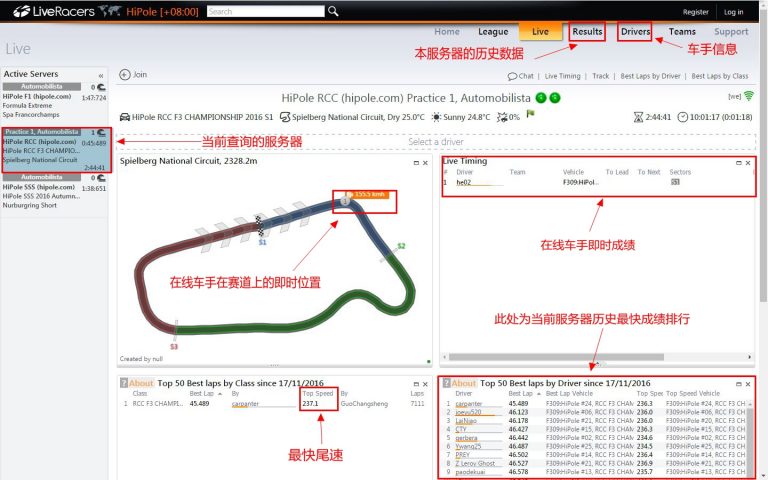Collapse the Active Servers panel

coord(101,75)
